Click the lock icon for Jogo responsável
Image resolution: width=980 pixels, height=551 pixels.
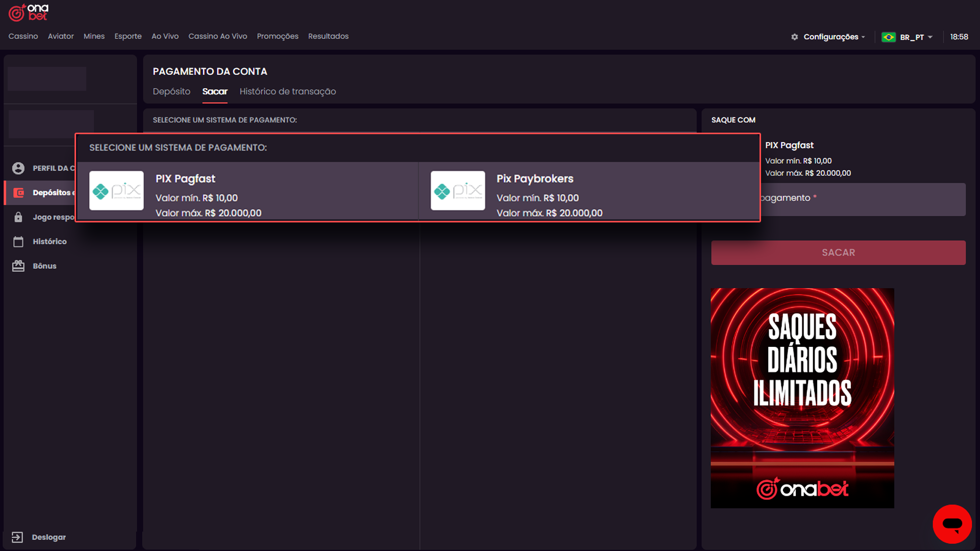18,217
